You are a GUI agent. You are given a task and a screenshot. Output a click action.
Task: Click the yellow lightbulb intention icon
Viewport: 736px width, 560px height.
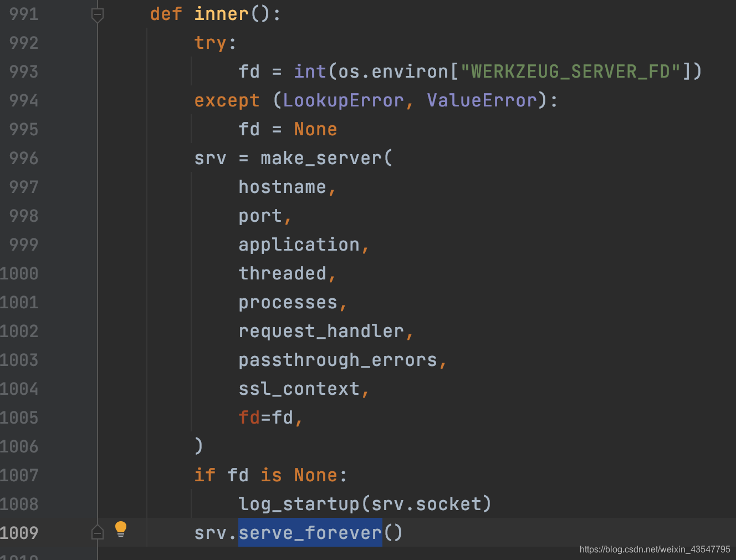(121, 529)
